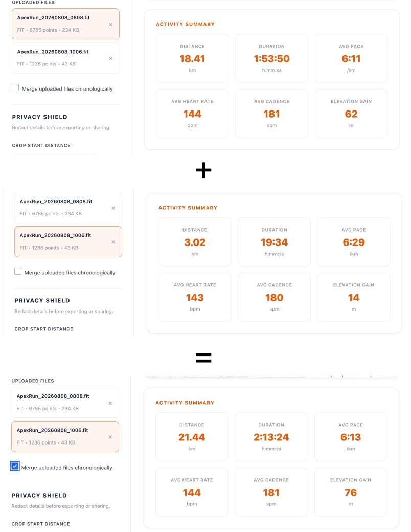Select unhighlighted ApexRun_20260808_1006.fit card with 6785-point file highlighted

click(x=65, y=58)
